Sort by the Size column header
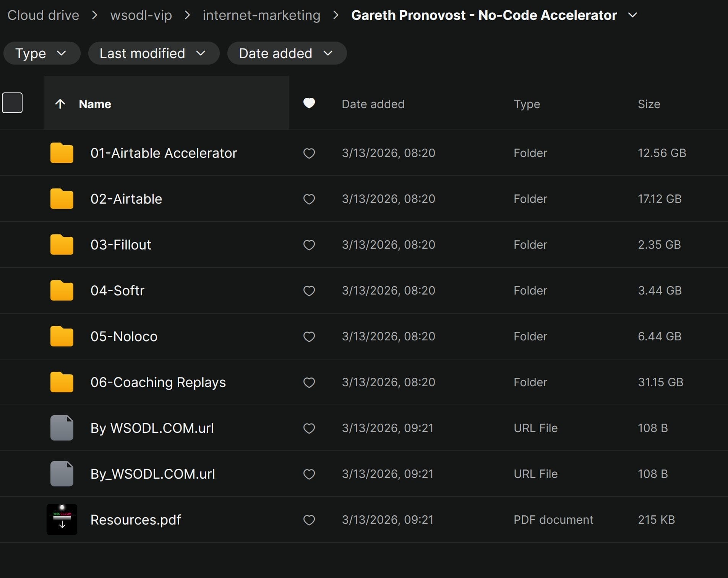 [649, 104]
